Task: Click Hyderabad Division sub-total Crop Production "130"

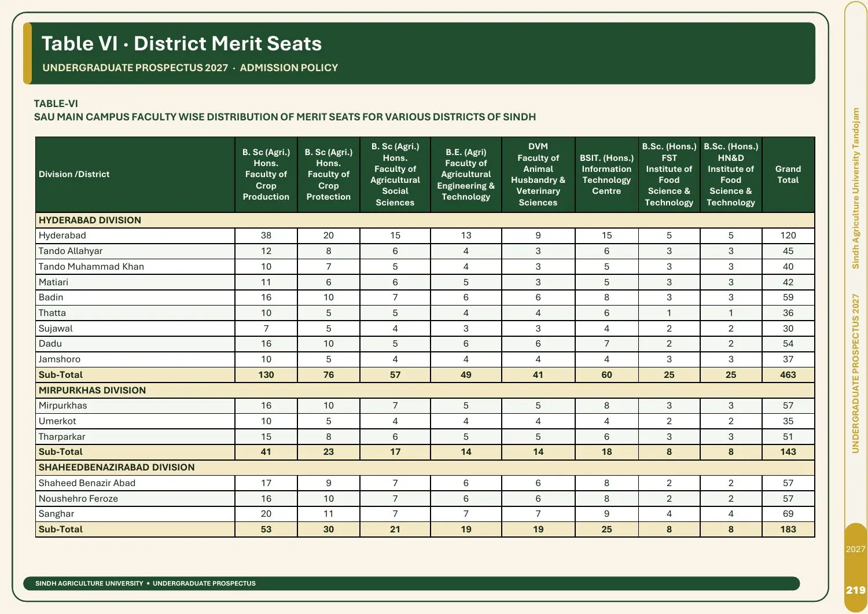Action: pyautogui.click(x=266, y=375)
